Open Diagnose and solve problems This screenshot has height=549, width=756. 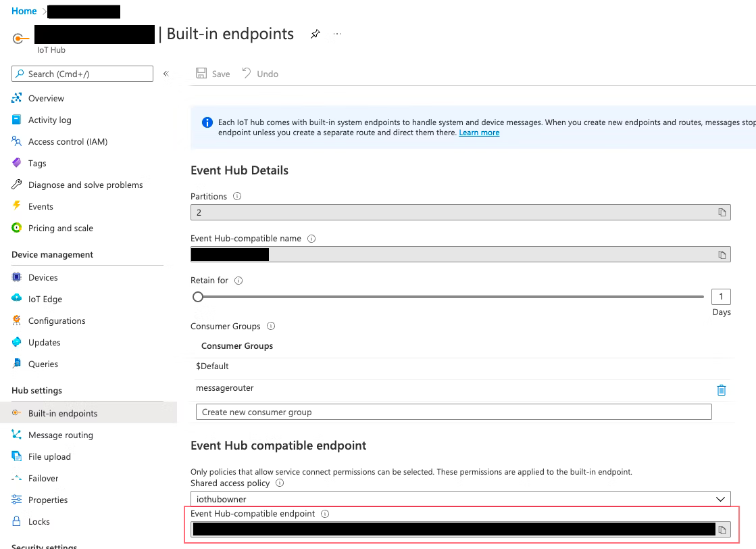(85, 185)
